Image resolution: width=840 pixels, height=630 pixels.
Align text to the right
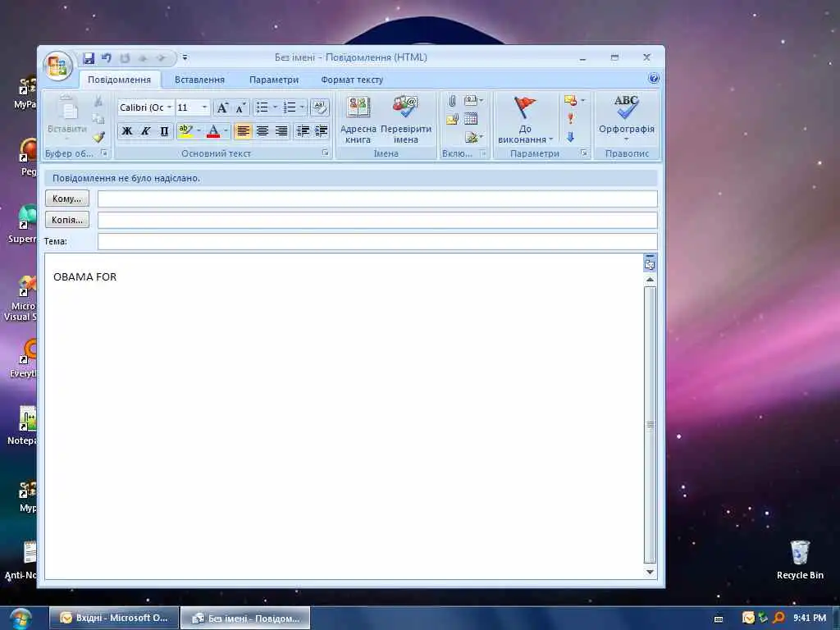click(x=281, y=130)
